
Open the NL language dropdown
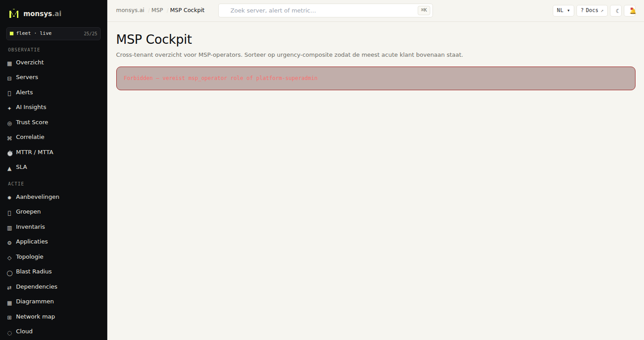(x=563, y=11)
